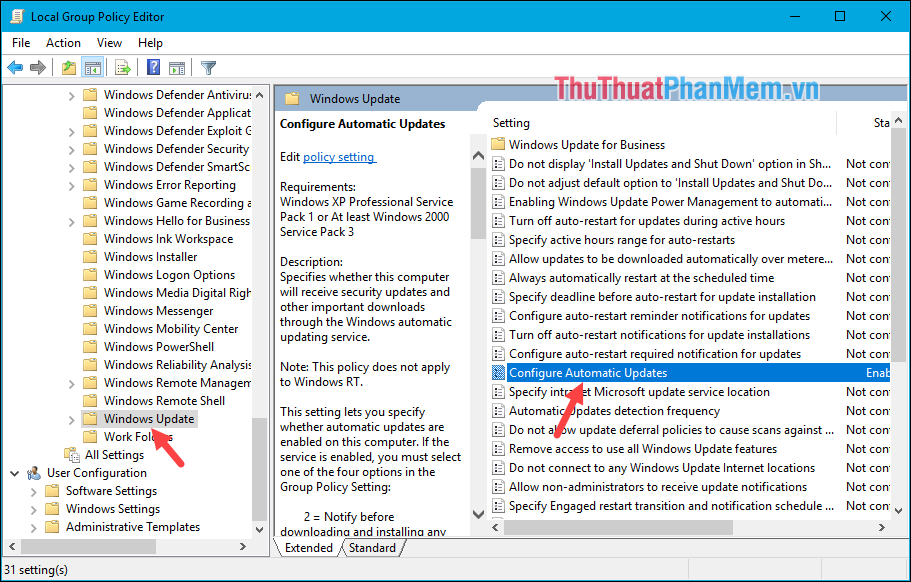Click the Export List toolbar icon
Screen dimensions: 911x582
click(121, 67)
